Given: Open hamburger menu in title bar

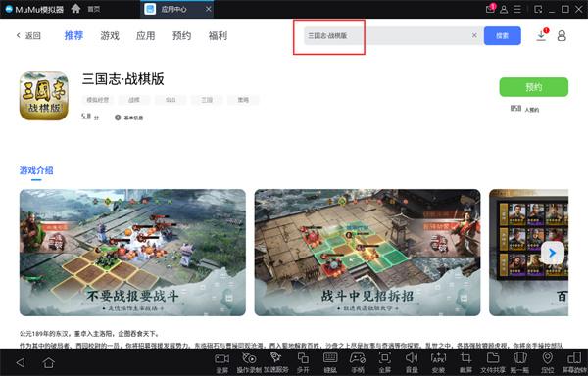Looking at the screenshot, I should (517, 9).
